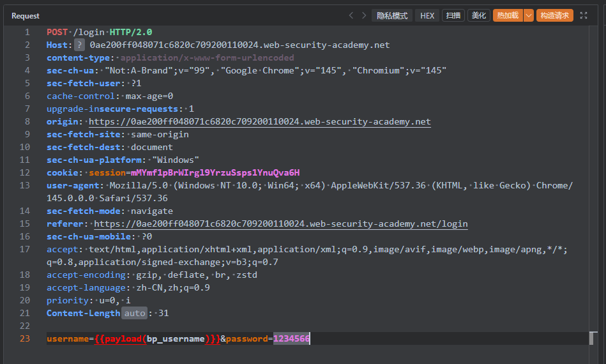Click the 美化 beautify button

click(479, 16)
